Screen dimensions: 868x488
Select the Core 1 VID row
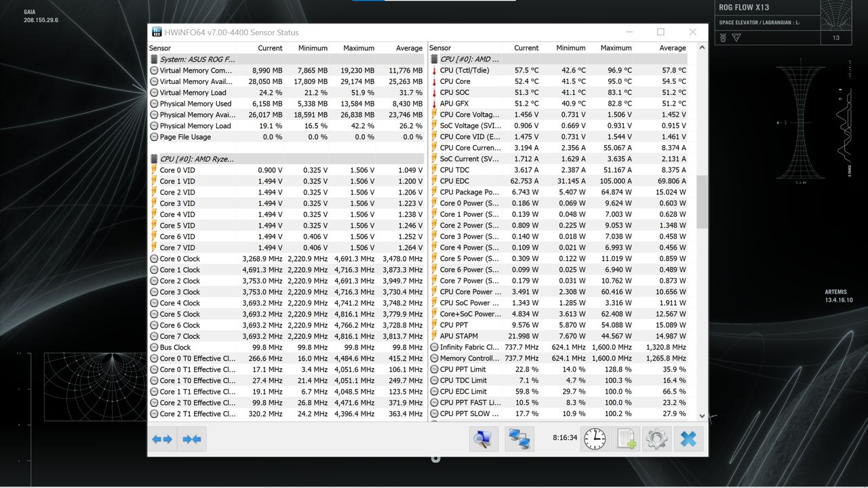pyautogui.click(x=286, y=181)
